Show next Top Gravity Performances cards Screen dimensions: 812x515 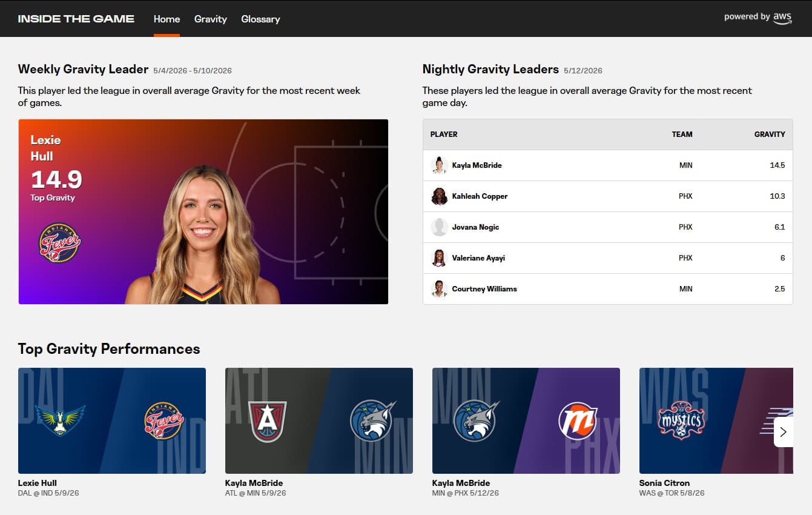[x=783, y=432]
